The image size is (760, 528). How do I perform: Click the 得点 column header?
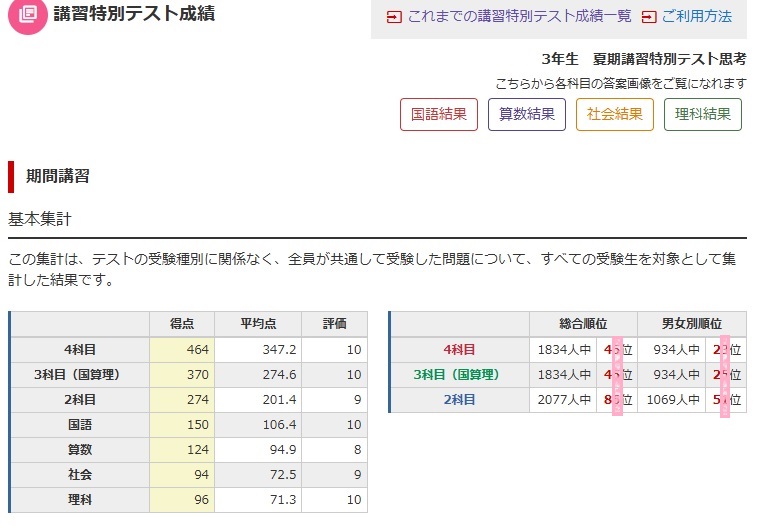[x=182, y=323]
